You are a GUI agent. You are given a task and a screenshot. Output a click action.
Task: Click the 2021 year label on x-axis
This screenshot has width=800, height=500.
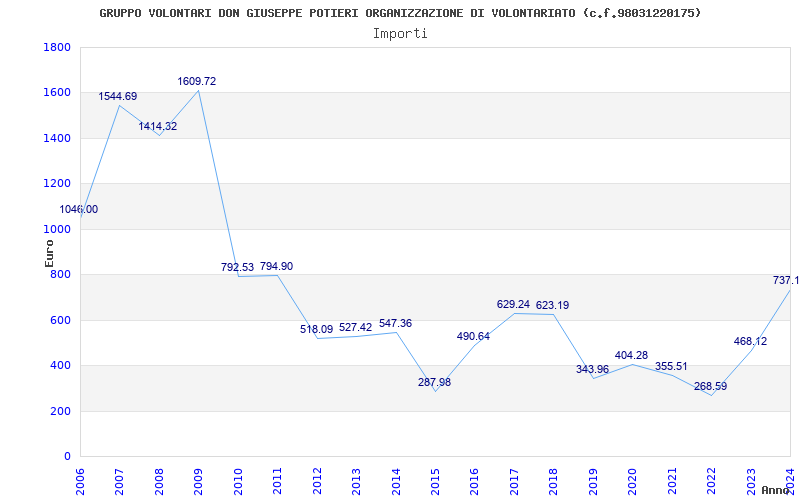[672, 481]
